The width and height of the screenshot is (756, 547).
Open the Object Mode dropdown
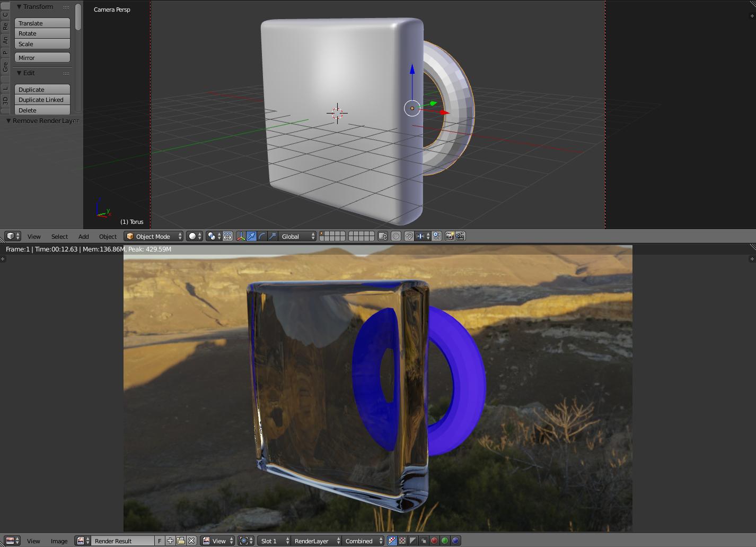coord(153,236)
